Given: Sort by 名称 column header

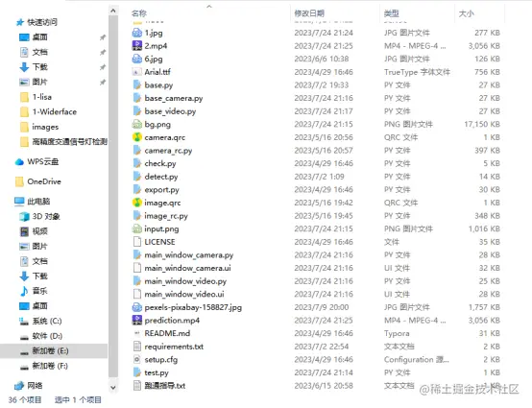Looking at the screenshot, I should [x=139, y=13].
